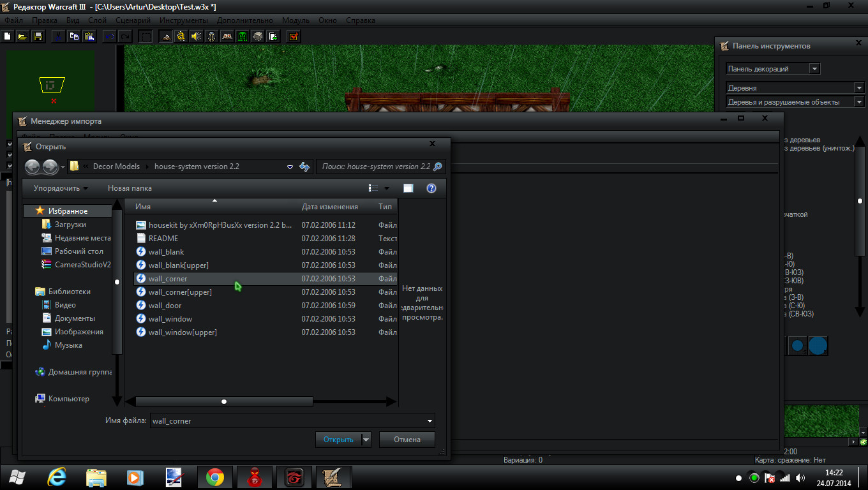Viewport: 868px width, 490px height.
Task: Click the Отмена button
Action: (x=407, y=440)
